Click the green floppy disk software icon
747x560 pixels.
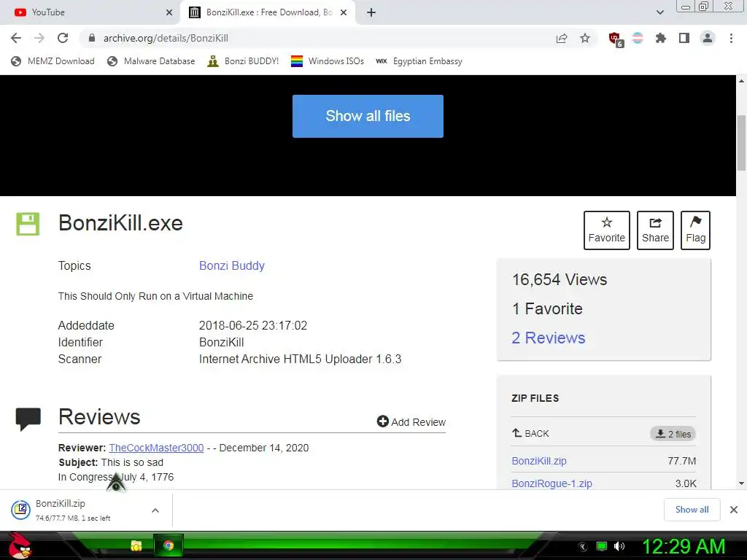pos(28,224)
